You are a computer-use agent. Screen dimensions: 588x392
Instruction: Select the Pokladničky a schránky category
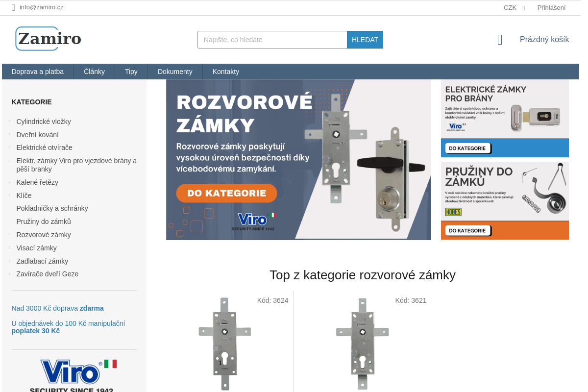tap(52, 208)
